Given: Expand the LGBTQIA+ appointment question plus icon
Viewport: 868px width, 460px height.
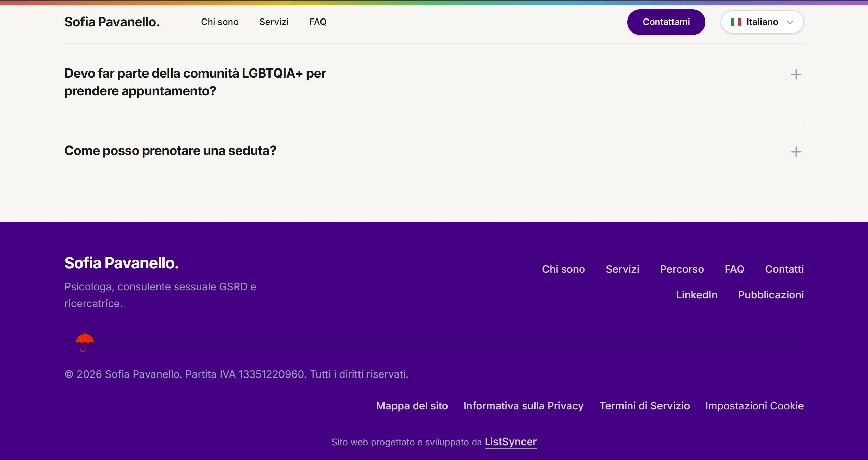Looking at the screenshot, I should [796, 75].
